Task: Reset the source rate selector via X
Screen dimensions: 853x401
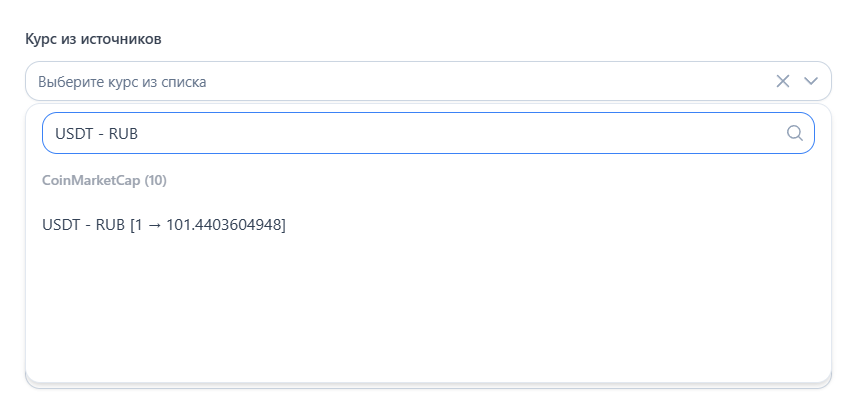Action: click(783, 81)
